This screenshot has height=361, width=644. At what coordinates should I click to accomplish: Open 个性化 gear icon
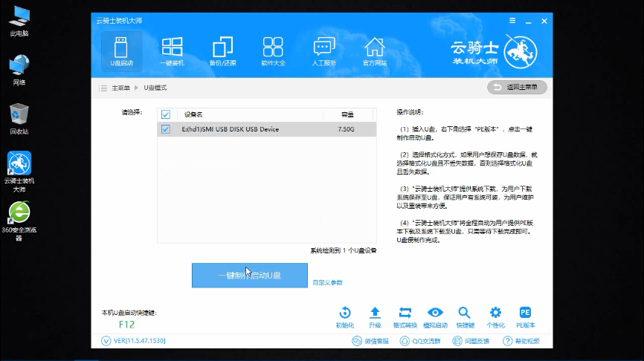[495, 317]
